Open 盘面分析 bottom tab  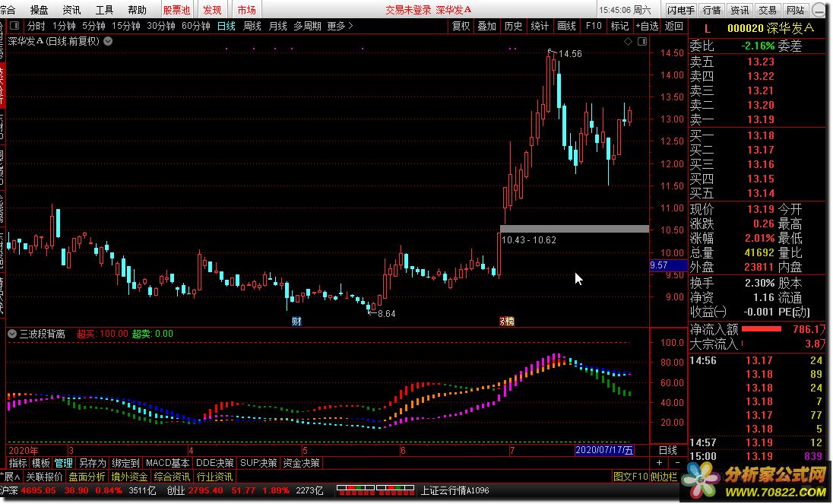(x=87, y=477)
